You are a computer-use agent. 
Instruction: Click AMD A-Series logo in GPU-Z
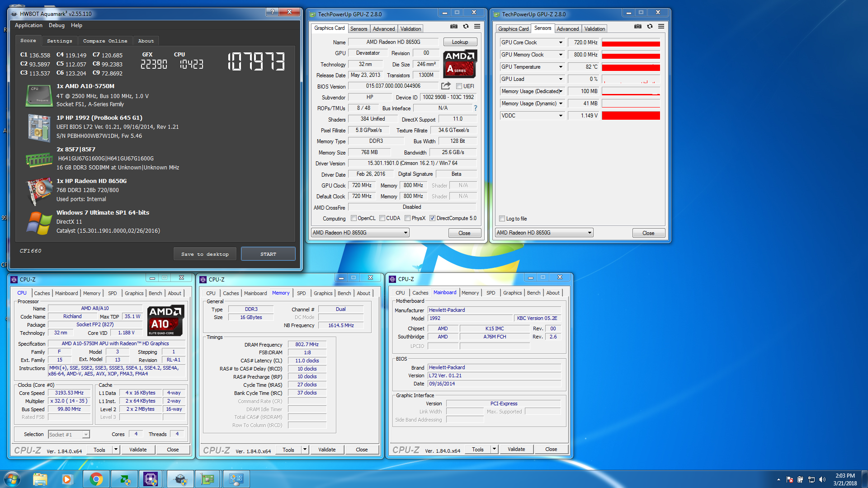[460, 64]
